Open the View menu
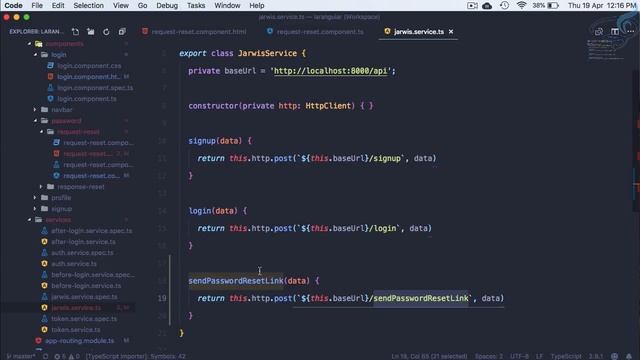 tap(120, 5)
